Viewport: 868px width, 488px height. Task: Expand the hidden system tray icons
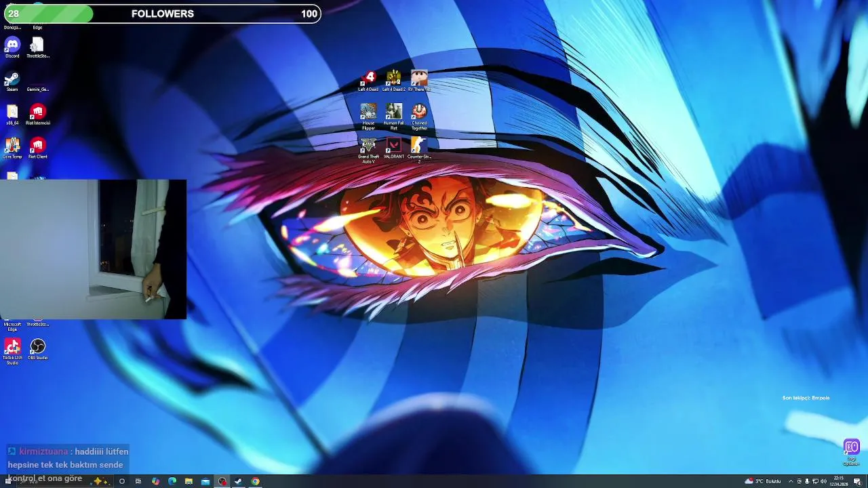tap(791, 481)
